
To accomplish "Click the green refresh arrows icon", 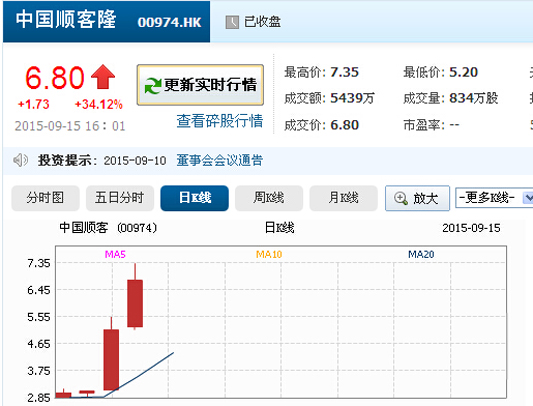I will 153,85.
